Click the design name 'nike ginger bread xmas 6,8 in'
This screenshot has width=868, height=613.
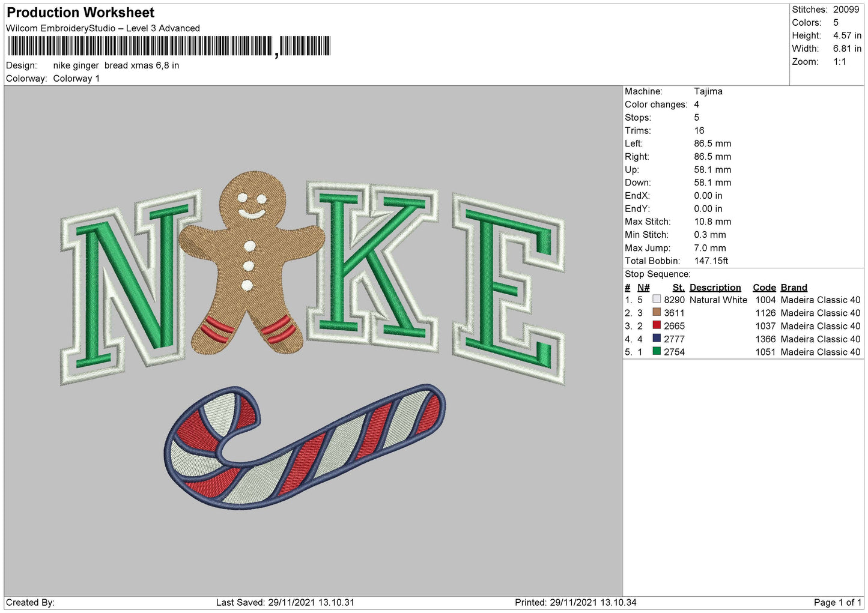click(x=116, y=65)
